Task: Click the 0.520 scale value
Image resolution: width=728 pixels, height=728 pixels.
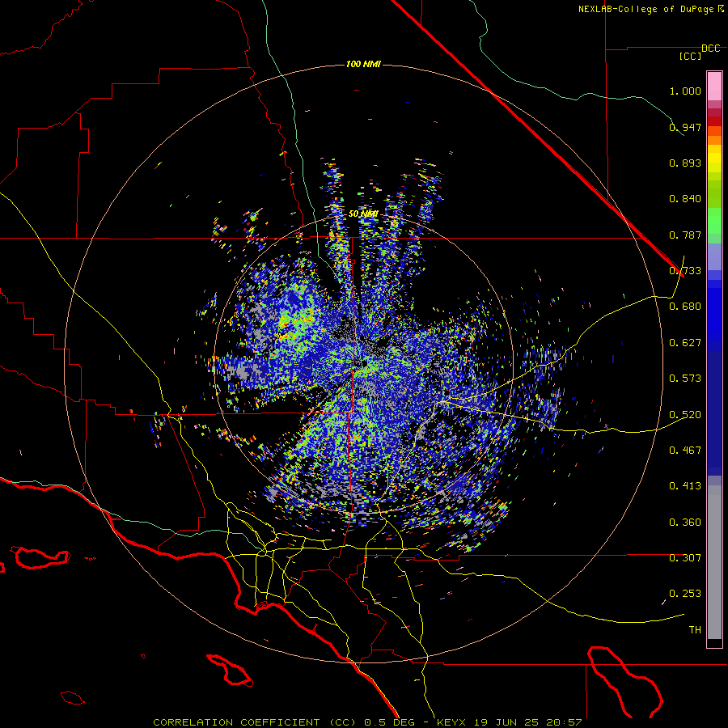Action: coord(685,415)
